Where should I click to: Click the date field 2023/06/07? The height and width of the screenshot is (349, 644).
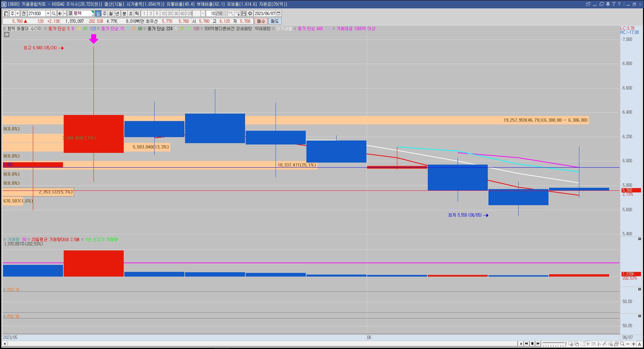[x=265, y=13]
